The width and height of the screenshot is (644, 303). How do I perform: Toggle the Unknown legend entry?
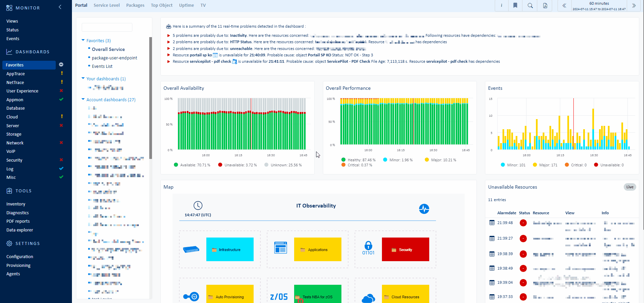tap(283, 165)
